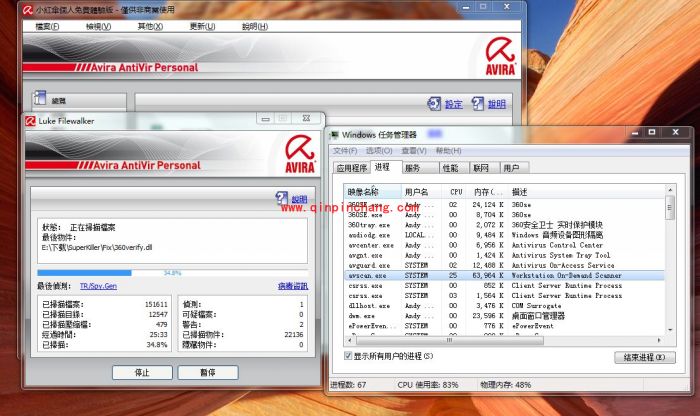
Task: Click the settings gear icon beside 設定
Action: [x=434, y=104]
